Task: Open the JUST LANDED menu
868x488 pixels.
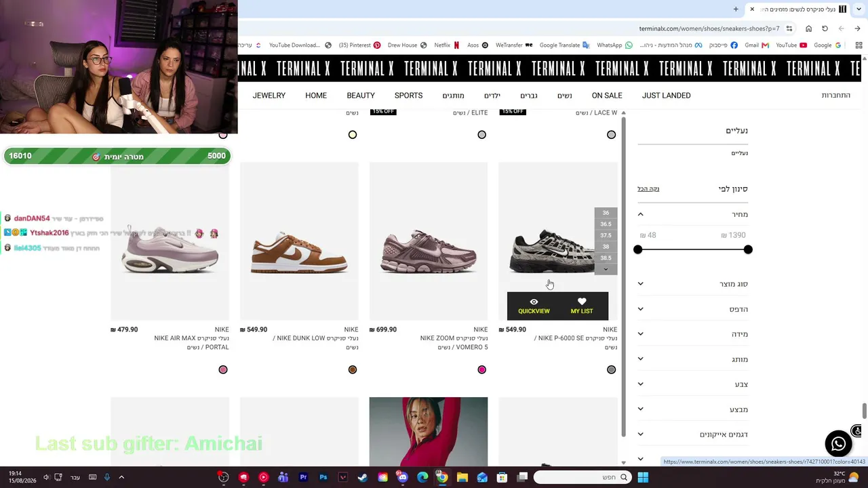Action: (x=667, y=96)
